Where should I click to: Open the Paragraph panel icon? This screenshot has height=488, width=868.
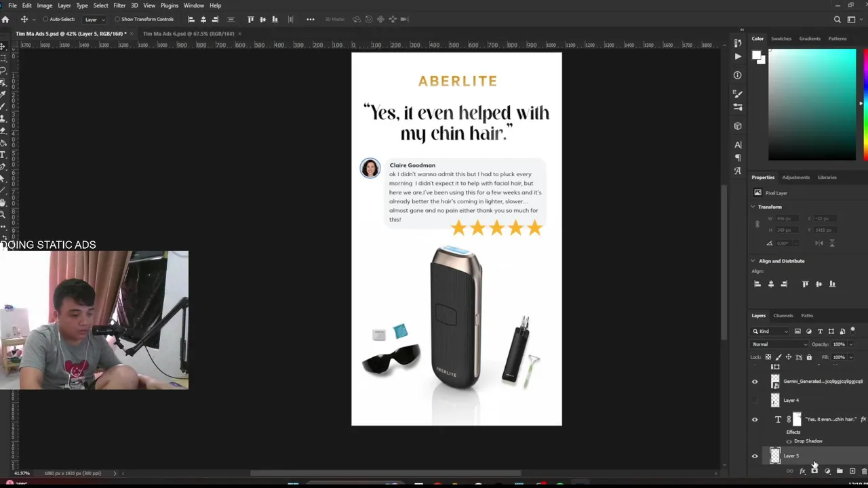[738, 158]
